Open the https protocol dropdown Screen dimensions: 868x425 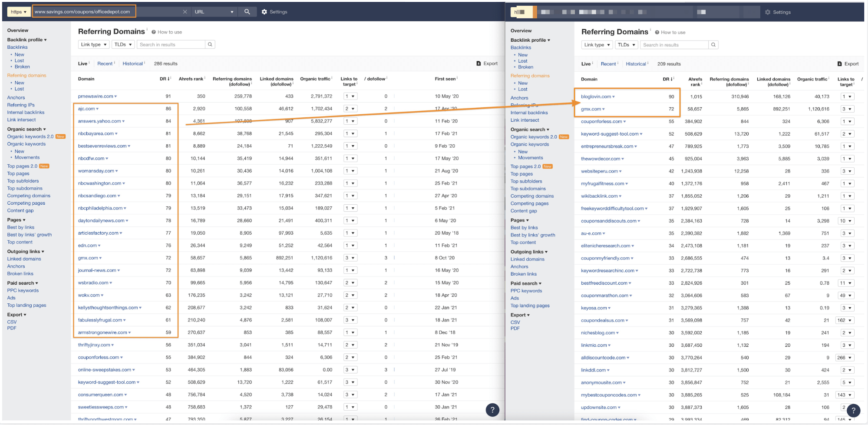[19, 12]
